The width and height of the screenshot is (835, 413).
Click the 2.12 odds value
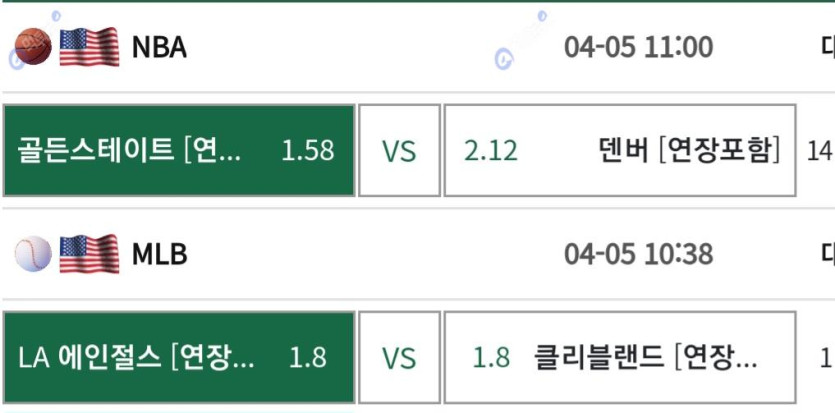point(490,151)
